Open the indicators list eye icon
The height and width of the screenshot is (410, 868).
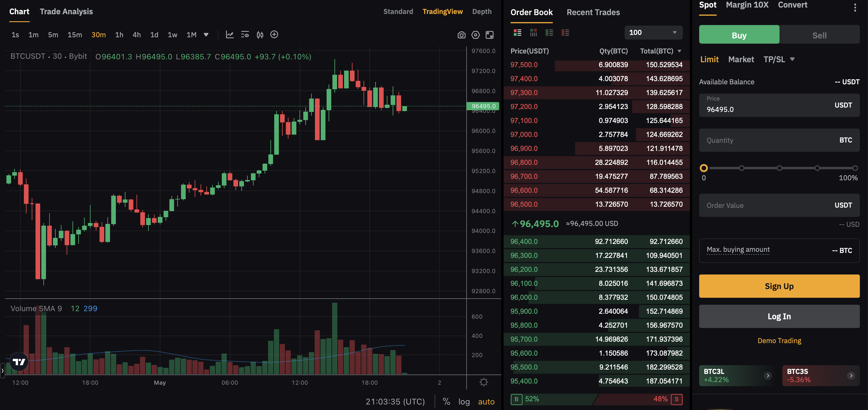tap(245, 35)
